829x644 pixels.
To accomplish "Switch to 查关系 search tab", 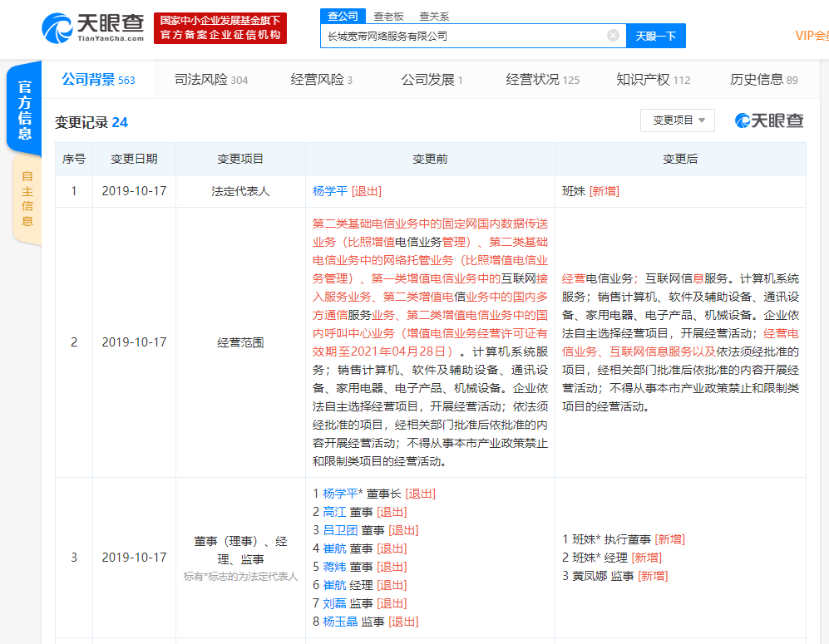I will point(434,16).
